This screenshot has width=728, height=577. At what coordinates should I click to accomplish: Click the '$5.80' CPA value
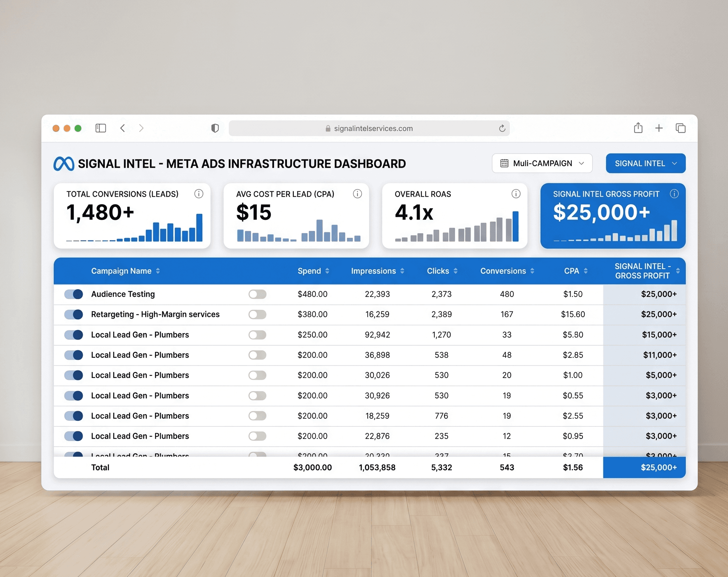(573, 335)
